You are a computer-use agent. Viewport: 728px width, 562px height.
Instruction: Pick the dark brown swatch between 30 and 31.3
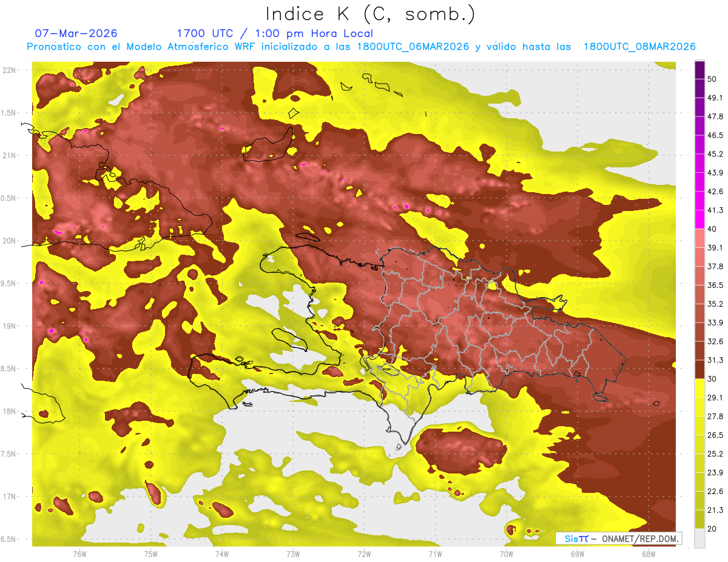click(x=699, y=369)
